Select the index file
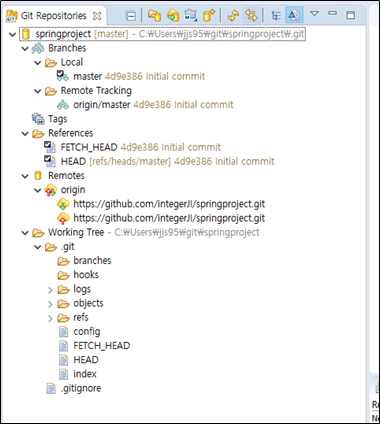 85,374
